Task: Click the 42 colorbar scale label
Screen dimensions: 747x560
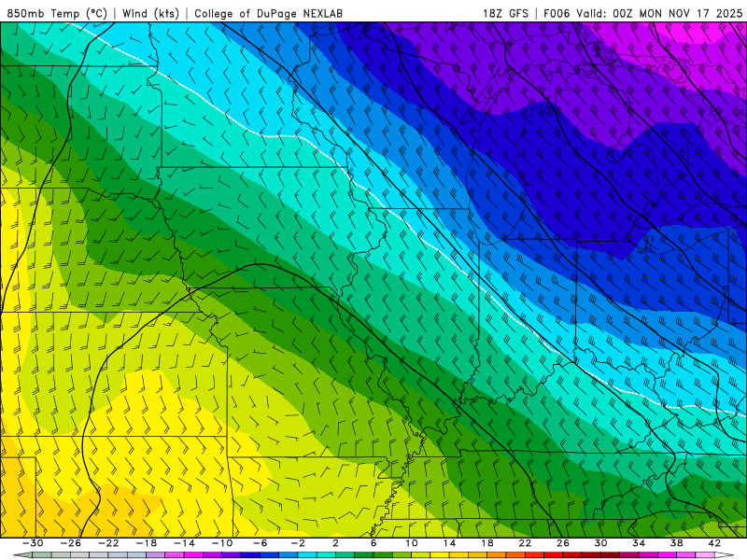Action: [x=714, y=543]
